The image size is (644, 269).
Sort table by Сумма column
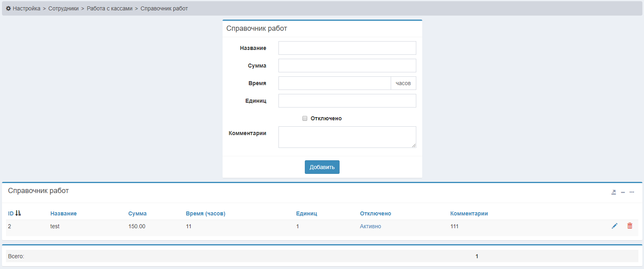(137, 213)
